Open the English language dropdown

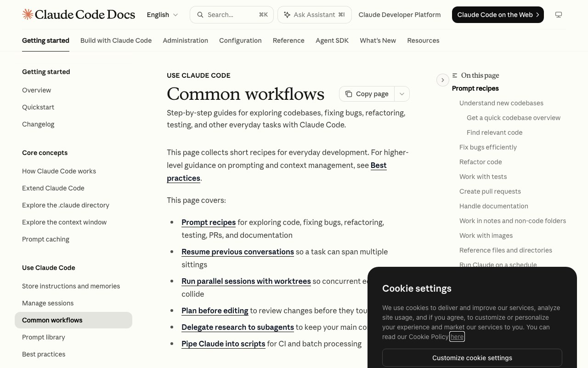coord(163,15)
